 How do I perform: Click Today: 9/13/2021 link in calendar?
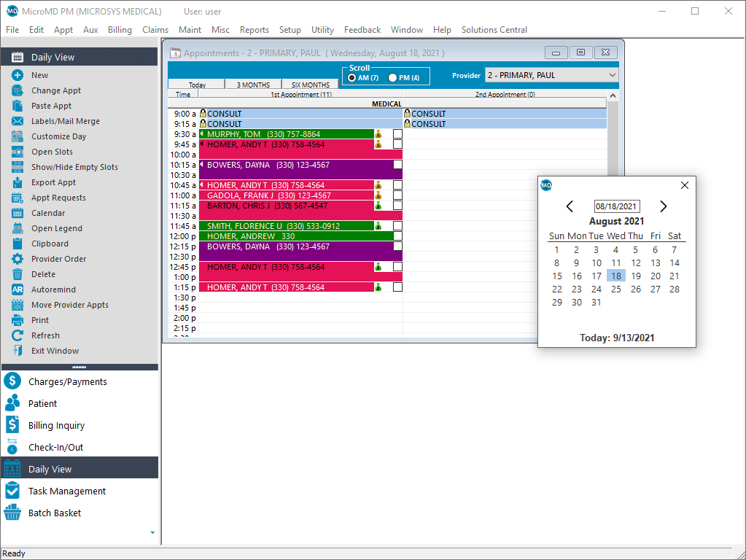click(617, 338)
